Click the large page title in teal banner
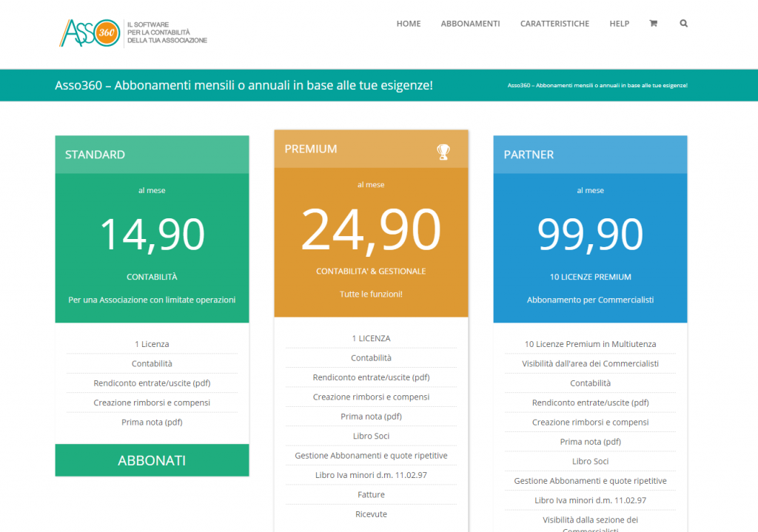This screenshot has height=532, width=758. pos(244,86)
